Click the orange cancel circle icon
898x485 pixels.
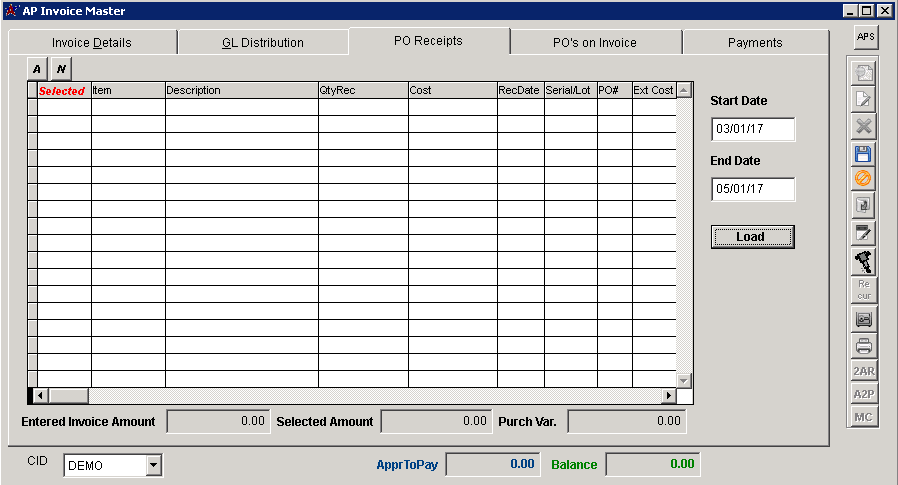864,179
